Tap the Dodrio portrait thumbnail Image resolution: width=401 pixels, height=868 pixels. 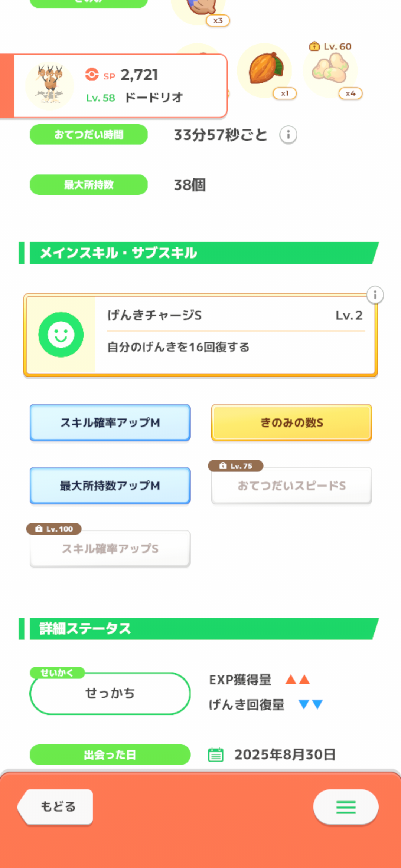tap(50, 86)
